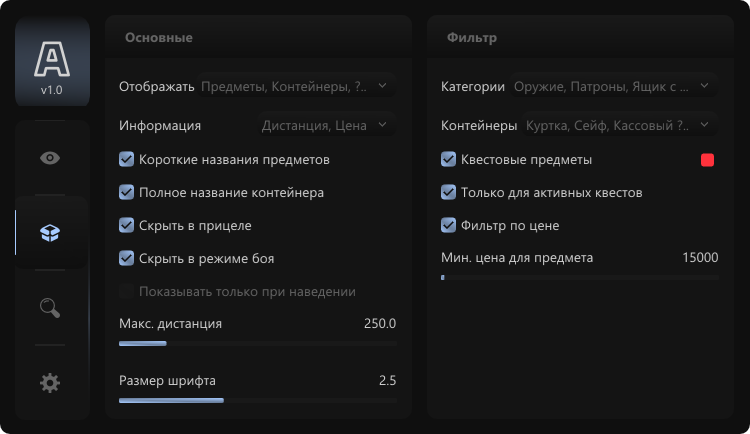Toggle Только для активных квестов checkbox
Screen dimensions: 750x434
448,192
